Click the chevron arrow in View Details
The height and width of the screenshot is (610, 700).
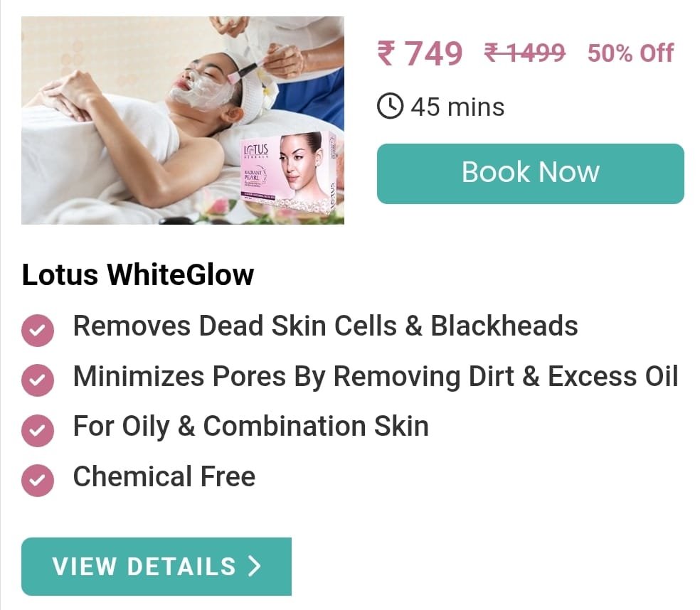[255, 566]
